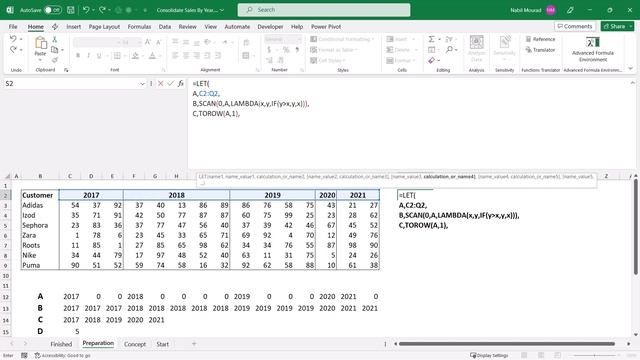Open the workbook name dropdown in title bar
This screenshot has width=640, height=360.
pyautogui.click(x=222, y=10)
